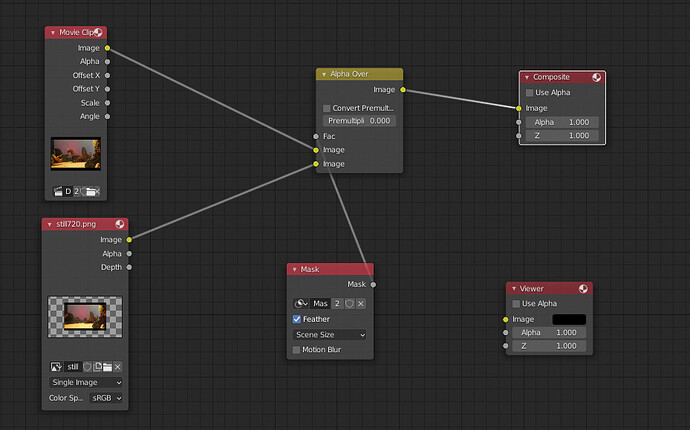Image resolution: width=690 pixels, height=430 pixels.
Task: Toggle preview icon on Composite node header
Action: pyautogui.click(x=596, y=77)
